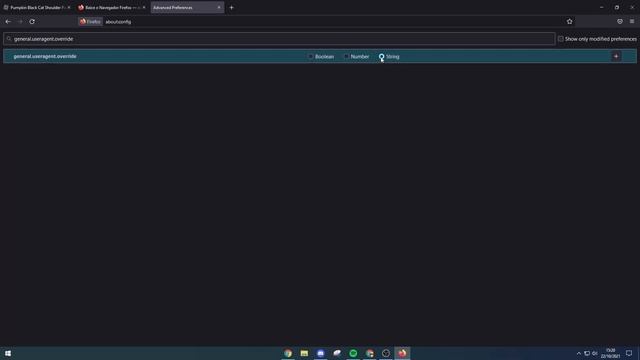
Task: Close the Baixe o Navegador Firefox tab
Action: [x=144, y=7]
